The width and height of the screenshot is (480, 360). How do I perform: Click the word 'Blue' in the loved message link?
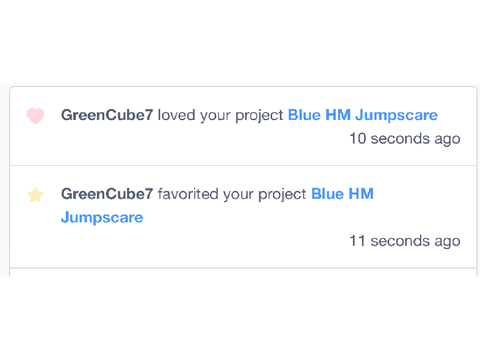tap(304, 115)
